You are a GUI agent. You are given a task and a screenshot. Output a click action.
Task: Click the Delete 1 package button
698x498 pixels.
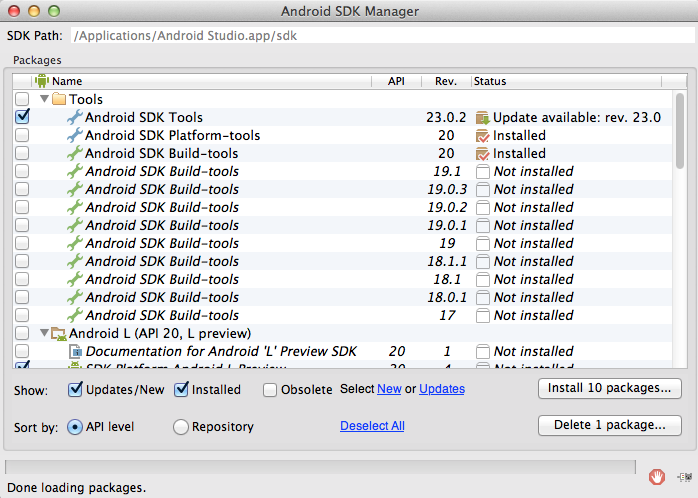pyautogui.click(x=609, y=425)
